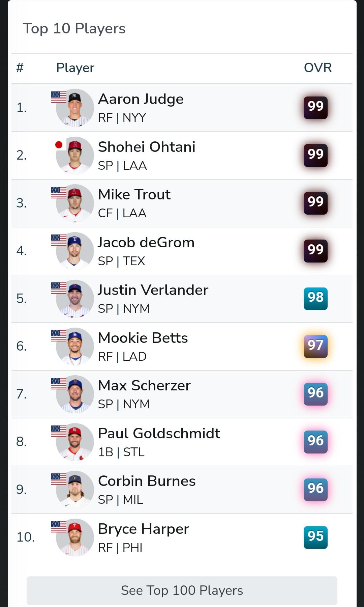Select Max Scherzer's 96 rating badge
This screenshot has height=607, width=364.
pos(315,394)
